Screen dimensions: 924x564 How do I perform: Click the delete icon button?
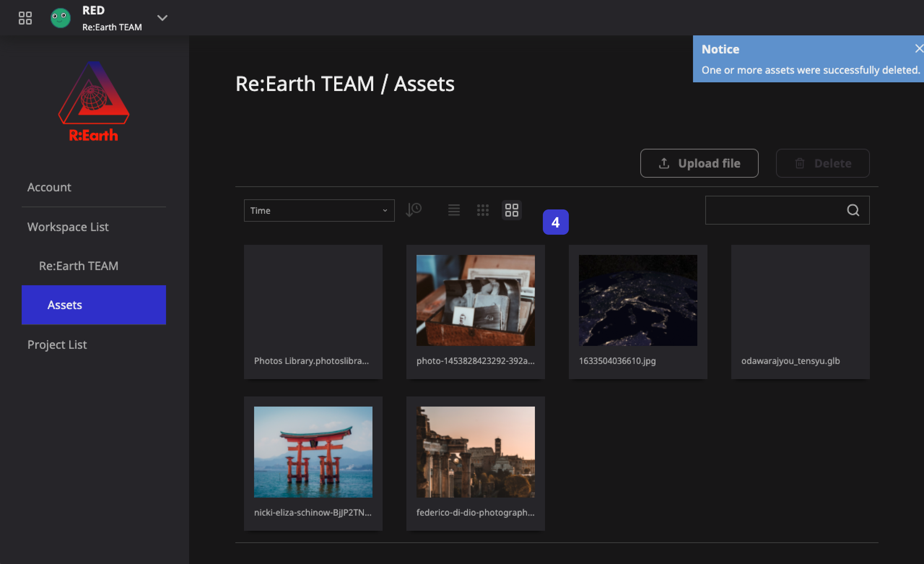801,163
